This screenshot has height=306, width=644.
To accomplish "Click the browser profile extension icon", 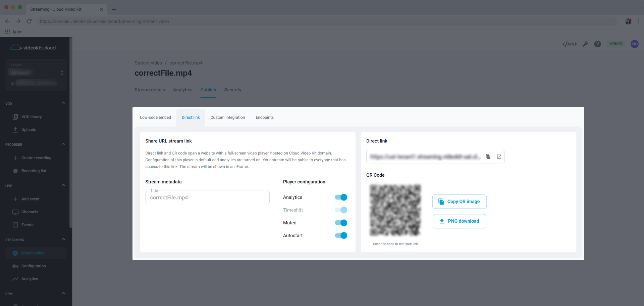I will [628, 21].
